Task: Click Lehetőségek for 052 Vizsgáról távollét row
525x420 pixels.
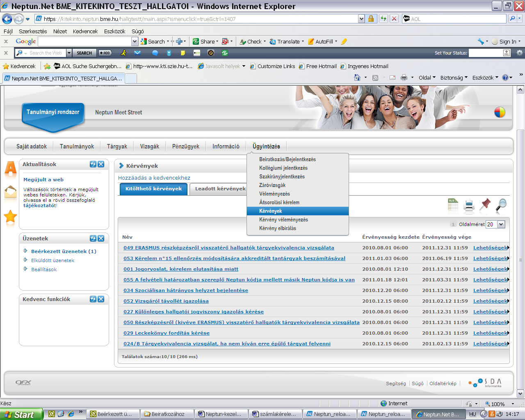Action: tap(491, 301)
